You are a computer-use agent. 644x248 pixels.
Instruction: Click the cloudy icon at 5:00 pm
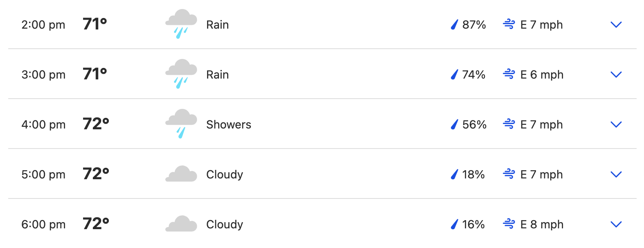pyautogui.click(x=181, y=174)
